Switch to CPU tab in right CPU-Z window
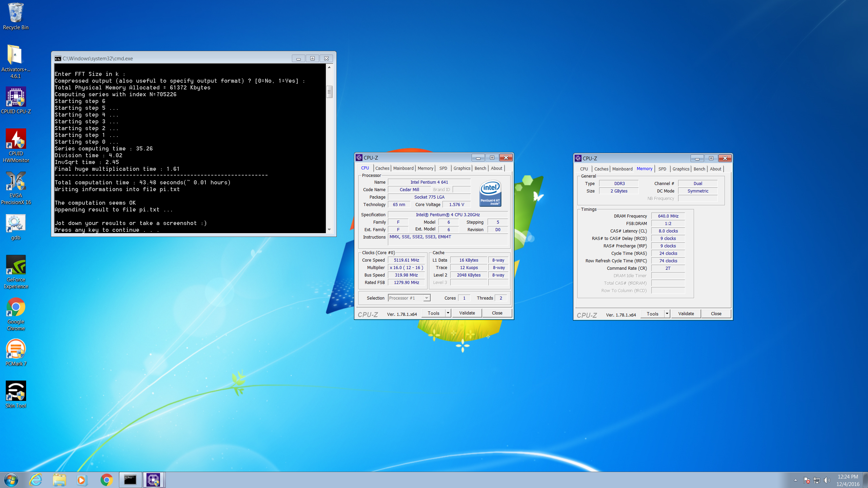 click(584, 169)
